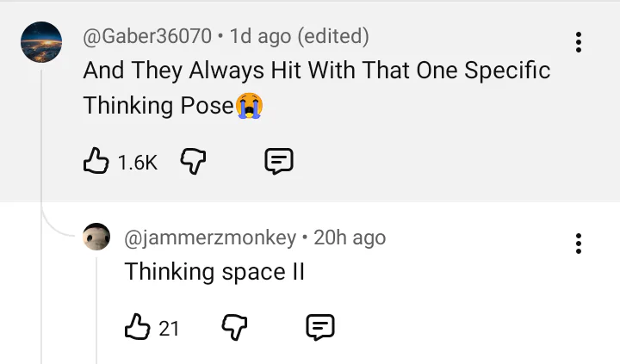Click the 20h ago timestamp

[x=350, y=238]
